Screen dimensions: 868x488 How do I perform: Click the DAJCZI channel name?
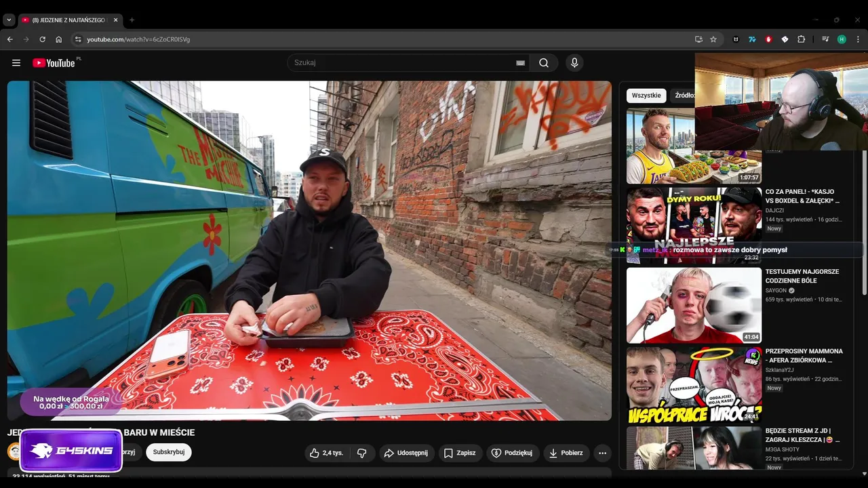click(x=774, y=210)
